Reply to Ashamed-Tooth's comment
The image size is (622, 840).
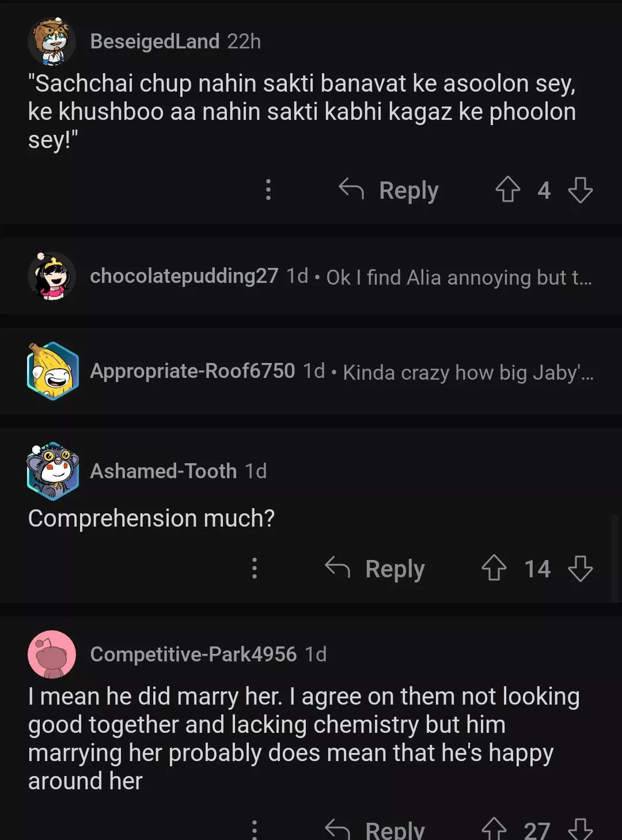click(x=376, y=568)
